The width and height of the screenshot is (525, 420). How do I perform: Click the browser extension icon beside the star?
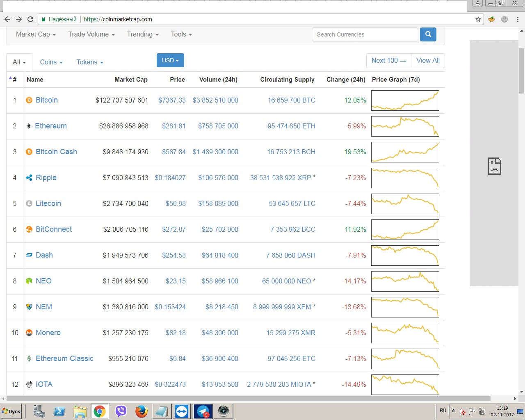click(x=491, y=19)
